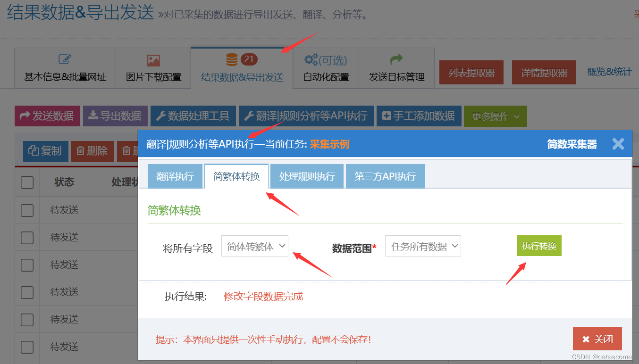Click the 手工添加数据 button

click(x=419, y=116)
